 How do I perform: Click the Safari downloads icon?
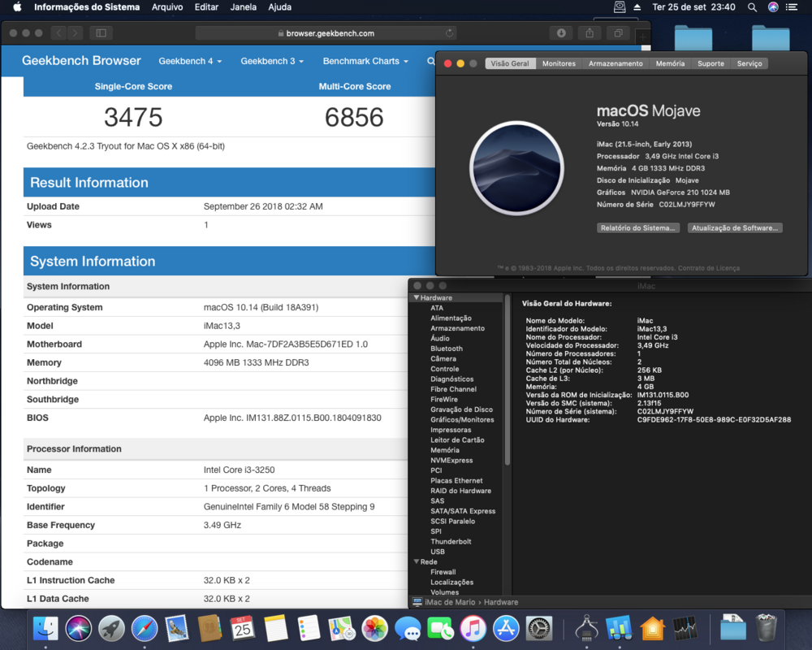(560, 33)
